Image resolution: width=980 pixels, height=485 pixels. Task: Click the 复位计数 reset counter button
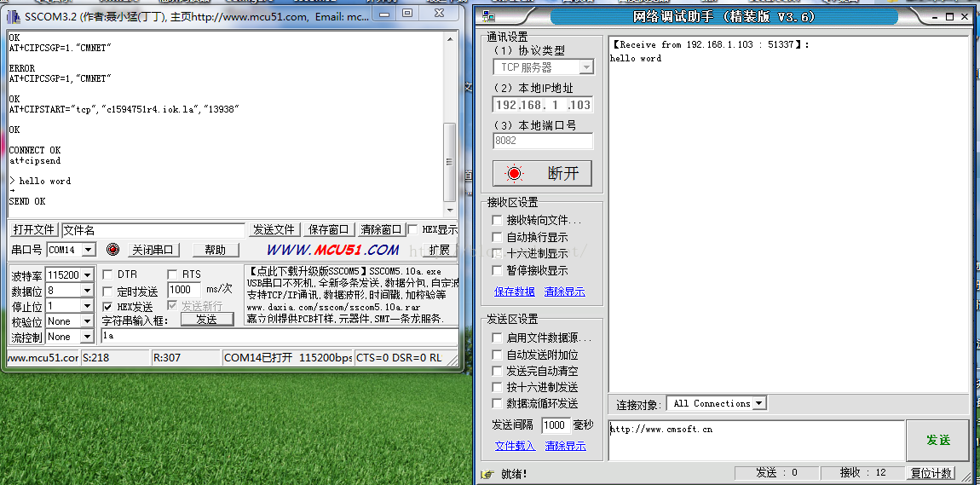click(x=931, y=473)
